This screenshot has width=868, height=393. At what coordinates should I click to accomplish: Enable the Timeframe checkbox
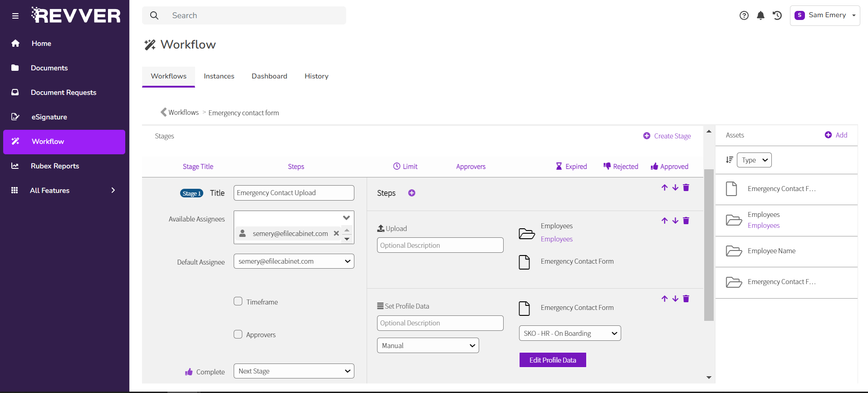(x=238, y=301)
